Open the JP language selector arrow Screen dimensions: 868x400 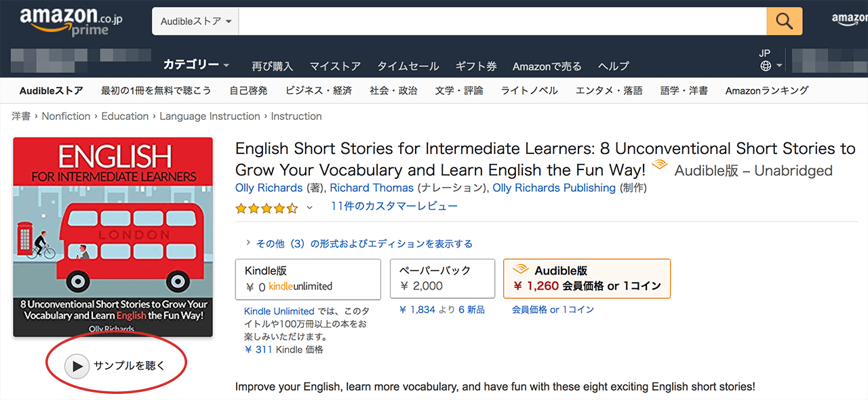pyautogui.click(x=779, y=66)
